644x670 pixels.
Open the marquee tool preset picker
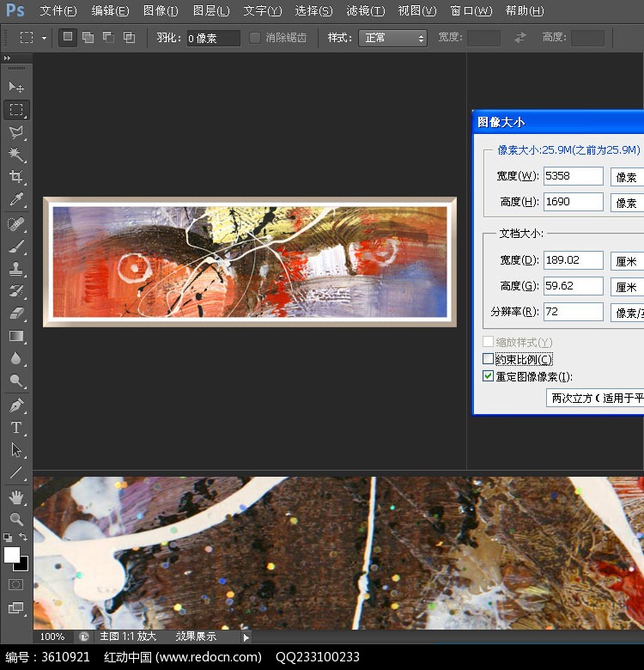click(44, 38)
